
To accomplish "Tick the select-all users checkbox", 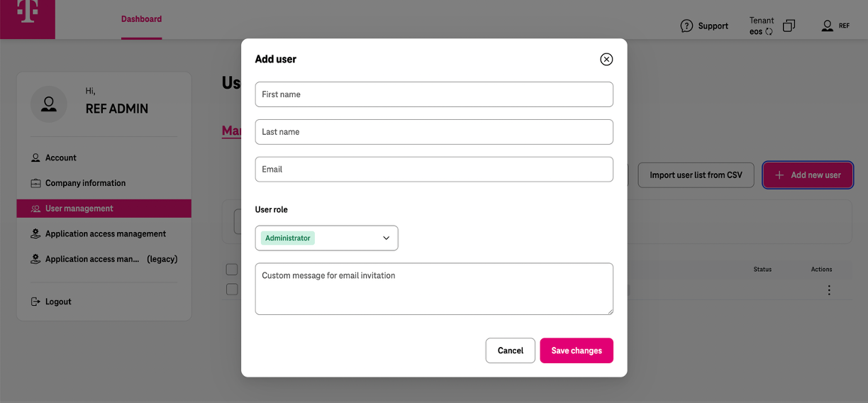I will coord(232,270).
